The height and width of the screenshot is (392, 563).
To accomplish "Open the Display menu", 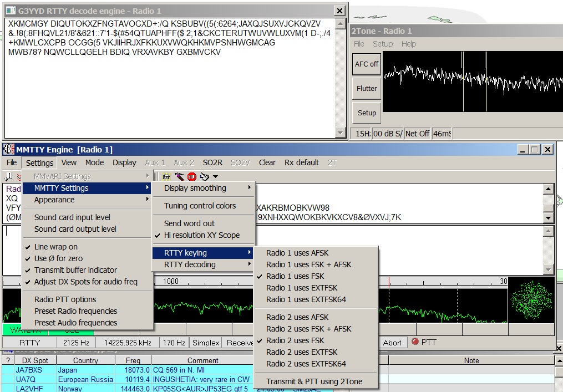I will pyautogui.click(x=124, y=162).
